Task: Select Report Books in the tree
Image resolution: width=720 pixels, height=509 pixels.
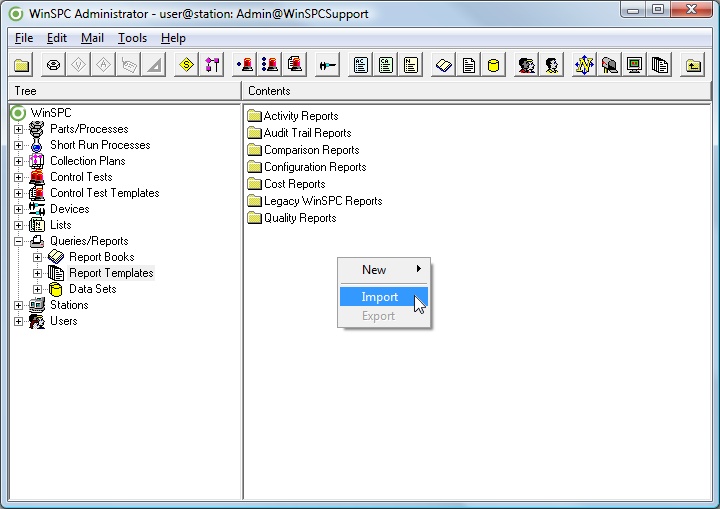Action: click(x=101, y=257)
